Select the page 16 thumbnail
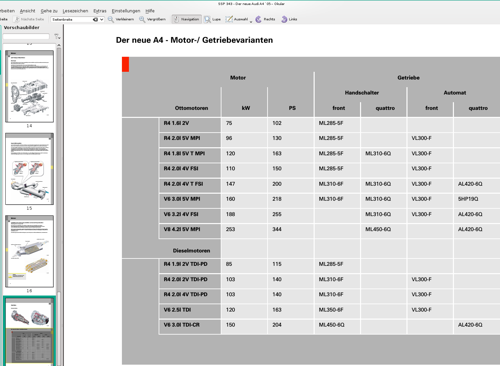This screenshot has width=500, height=366. pos(29,251)
